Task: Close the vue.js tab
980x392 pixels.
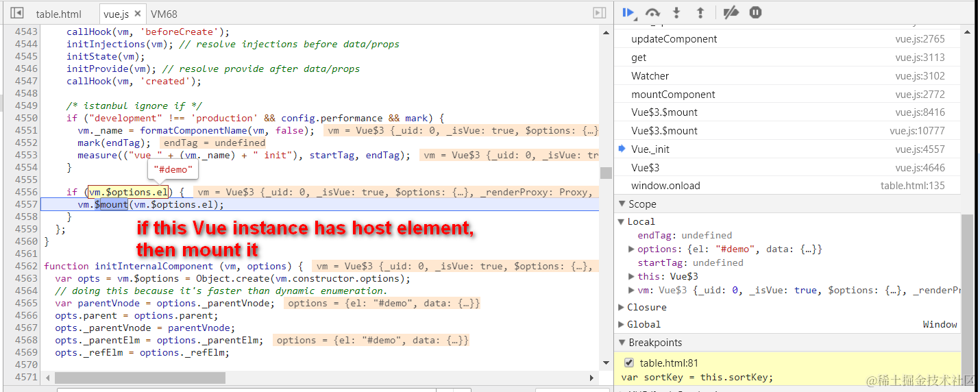Action: [x=137, y=14]
